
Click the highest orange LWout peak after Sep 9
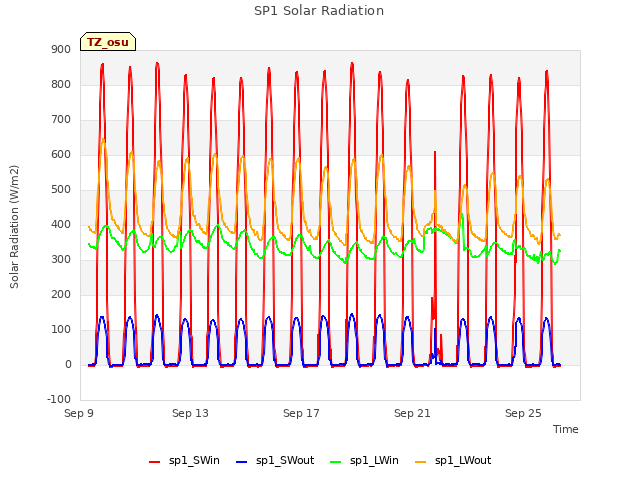pyautogui.click(x=103, y=140)
